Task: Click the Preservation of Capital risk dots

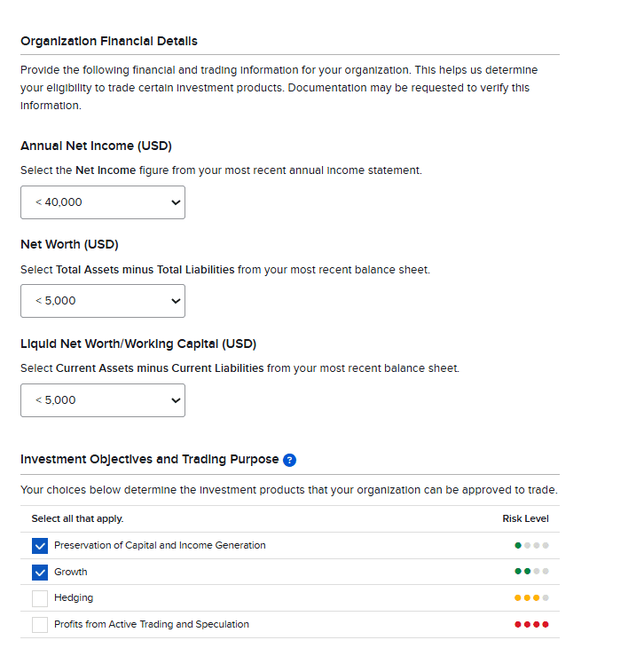Action: tap(531, 545)
